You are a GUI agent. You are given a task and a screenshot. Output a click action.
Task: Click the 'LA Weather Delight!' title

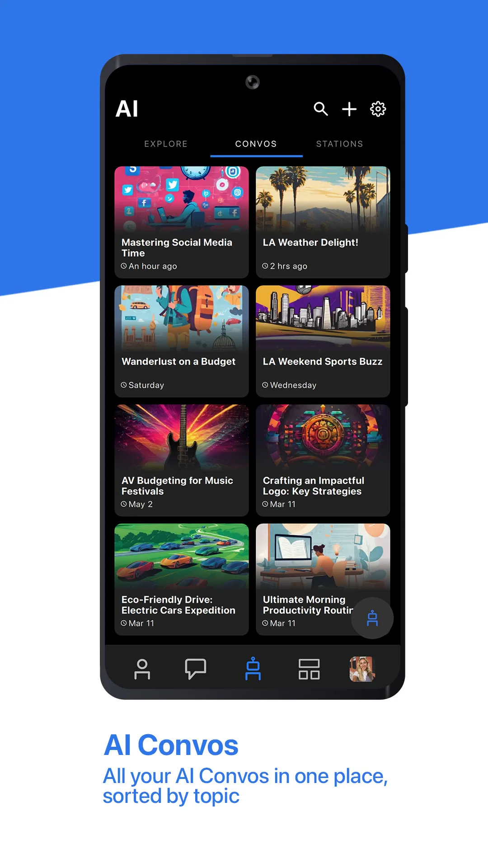tap(310, 243)
